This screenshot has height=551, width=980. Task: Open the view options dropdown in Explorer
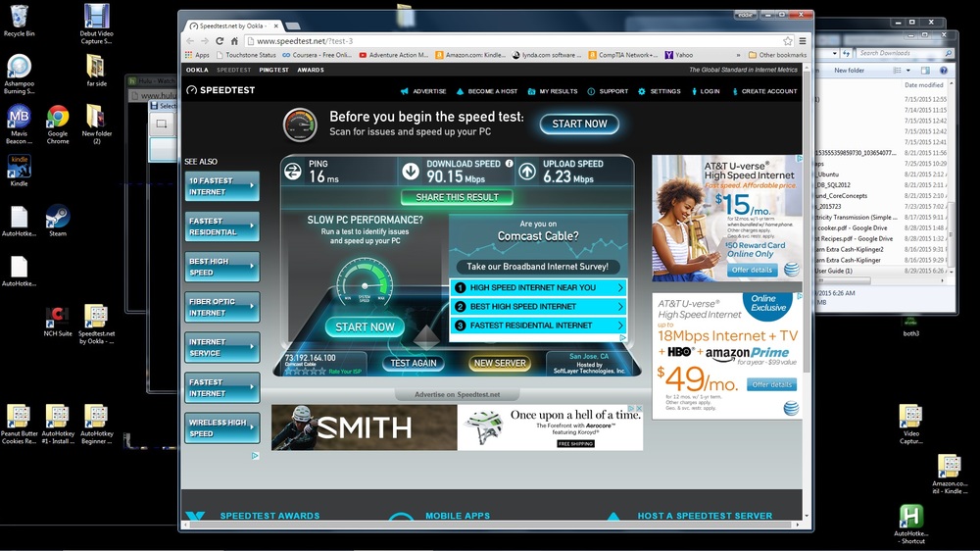pos(908,70)
